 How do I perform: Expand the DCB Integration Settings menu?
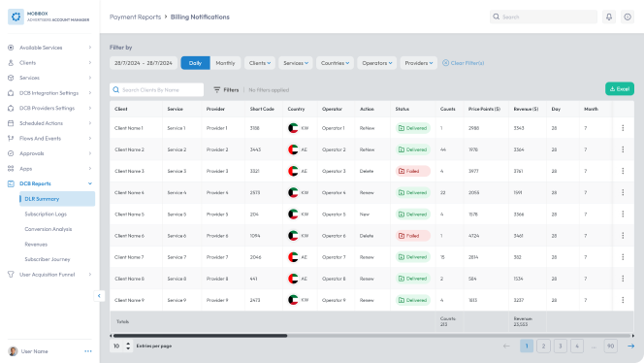pyautogui.click(x=49, y=93)
